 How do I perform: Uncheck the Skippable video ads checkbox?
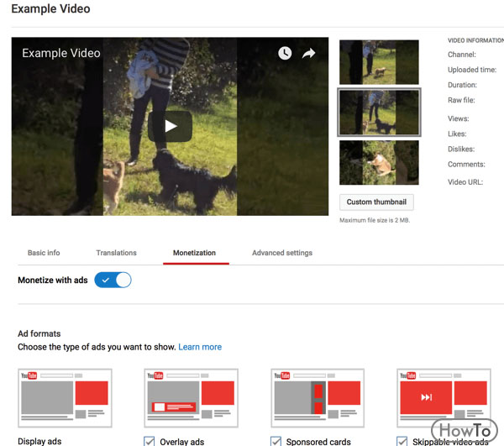pyautogui.click(x=402, y=441)
